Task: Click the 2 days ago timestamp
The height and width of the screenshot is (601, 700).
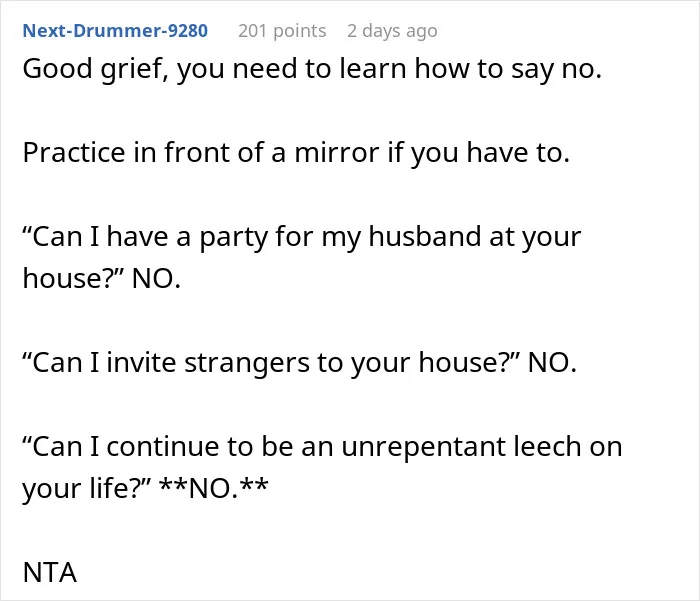Action: point(392,31)
